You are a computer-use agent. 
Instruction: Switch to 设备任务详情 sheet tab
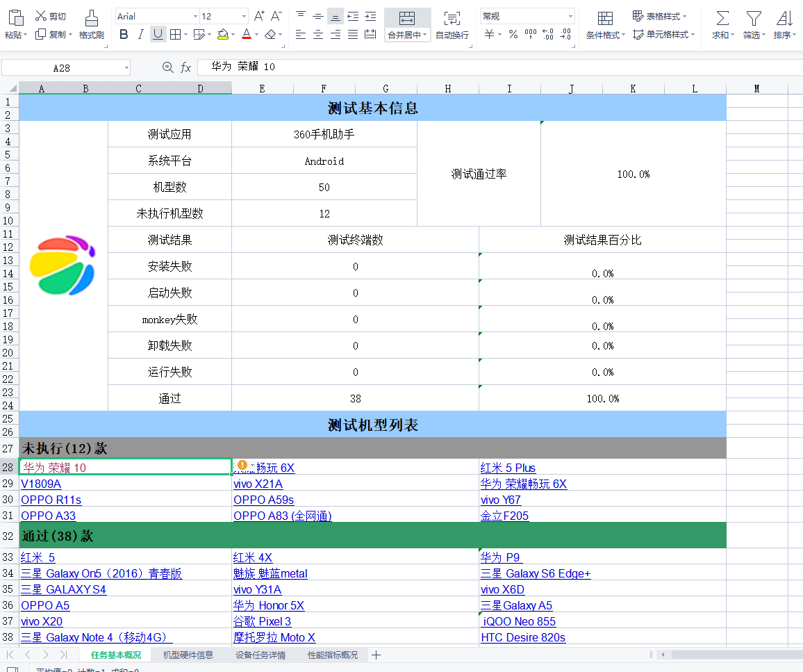pos(260,655)
